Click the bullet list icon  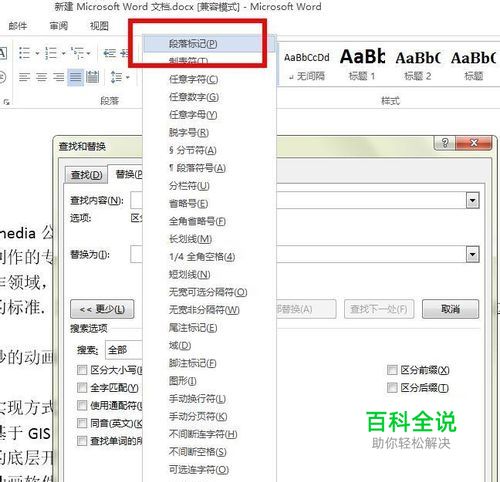(x=25, y=53)
